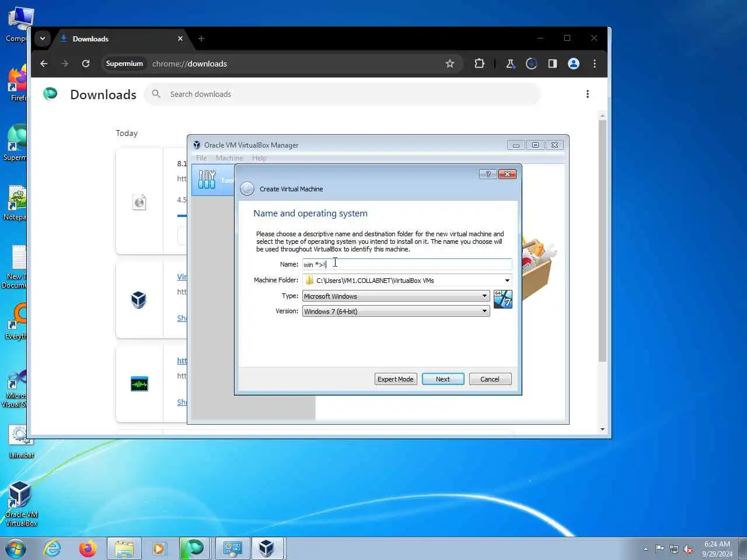
Task: Open Windows Media Player from the taskbar
Action: click(x=159, y=548)
